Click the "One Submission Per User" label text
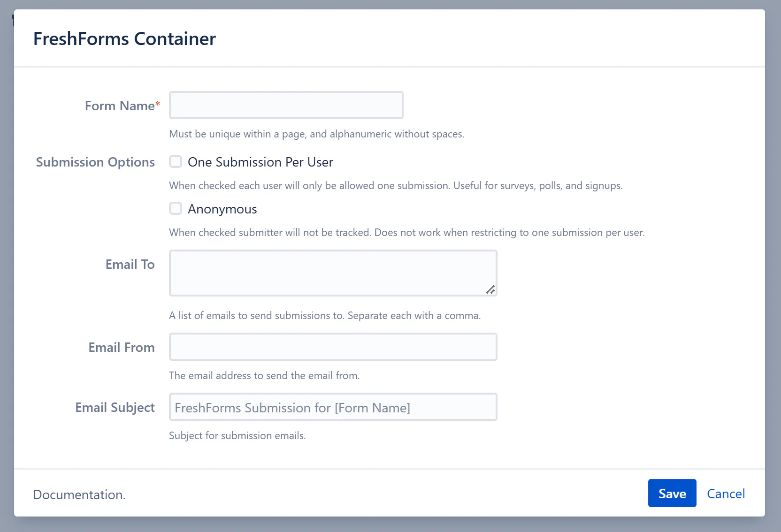This screenshot has height=532, width=781. tap(260, 162)
